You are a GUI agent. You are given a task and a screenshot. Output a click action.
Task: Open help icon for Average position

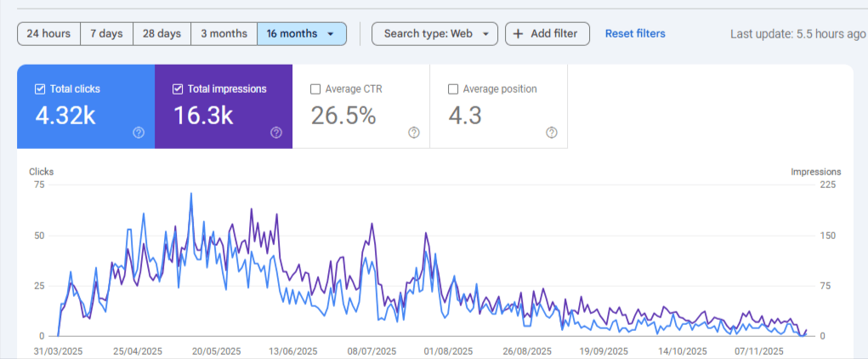(552, 133)
